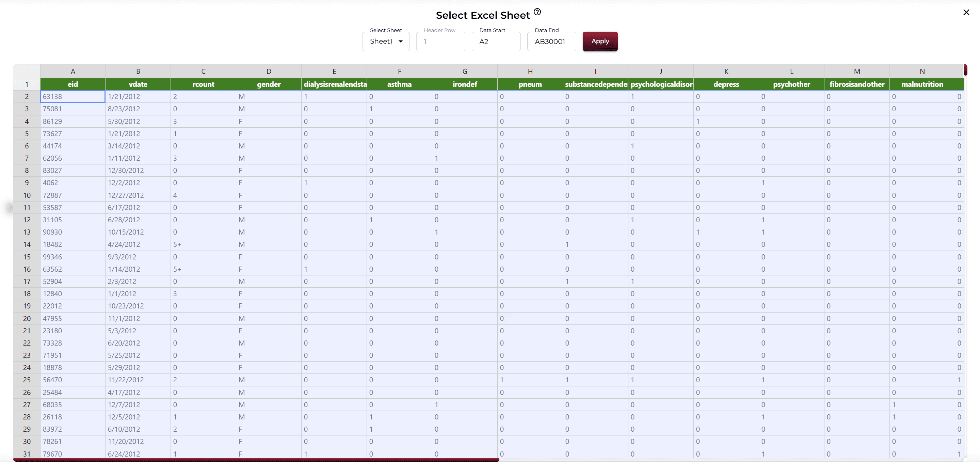This screenshot has height=462, width=980.
Task: Select column N header
Action: click(x=922, y=71)
